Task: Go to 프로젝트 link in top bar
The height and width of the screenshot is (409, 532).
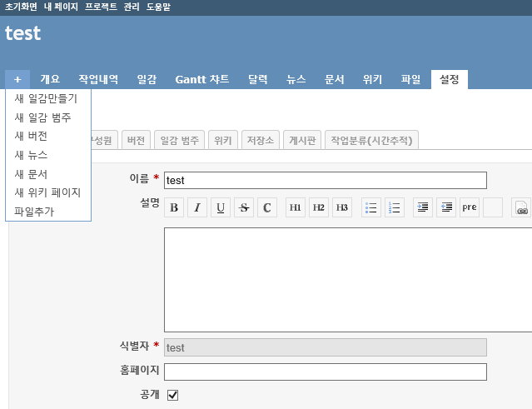Action: (x=101, y=7)
